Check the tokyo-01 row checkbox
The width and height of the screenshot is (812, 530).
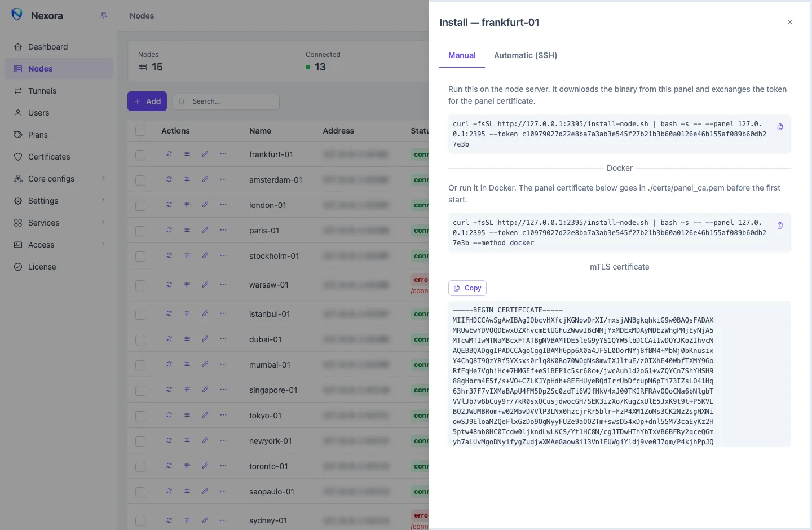coord(140,416)
